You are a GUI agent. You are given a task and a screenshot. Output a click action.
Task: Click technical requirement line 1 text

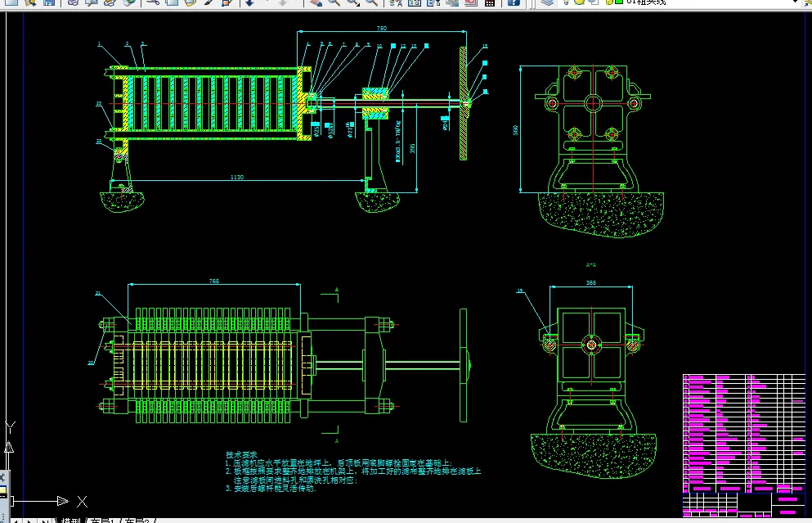(x=339, y=463)
